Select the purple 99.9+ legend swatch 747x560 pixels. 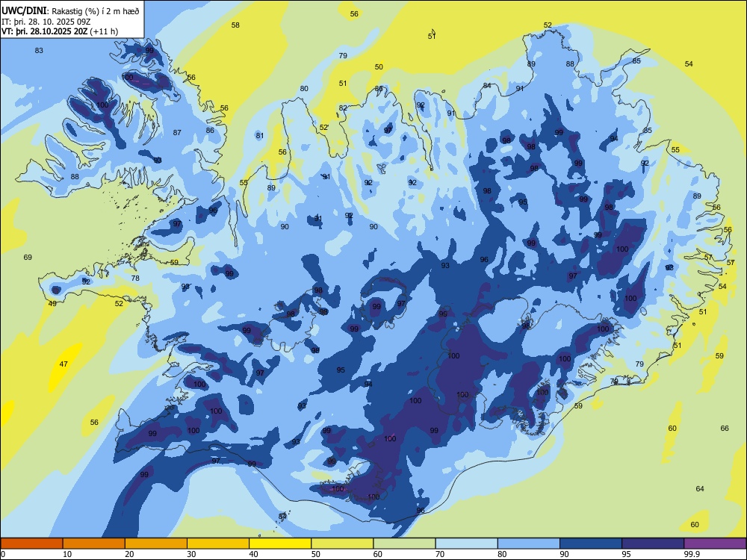[715, 544]
